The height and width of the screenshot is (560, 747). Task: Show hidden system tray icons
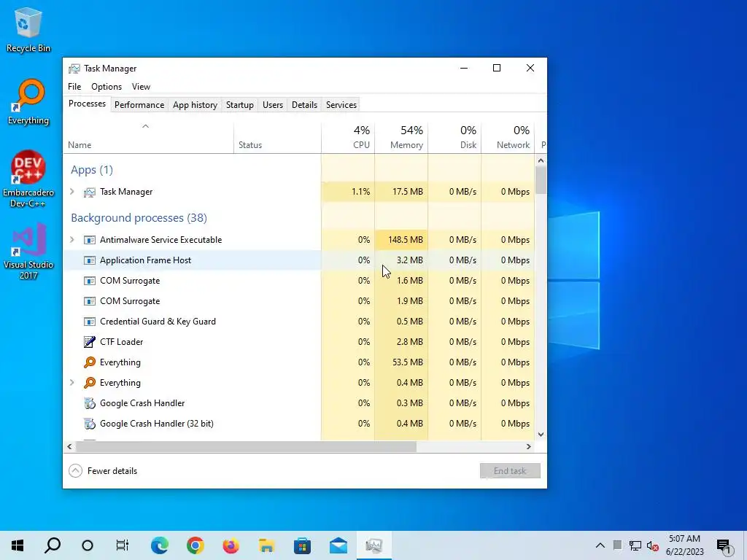(x=600, y=545)
